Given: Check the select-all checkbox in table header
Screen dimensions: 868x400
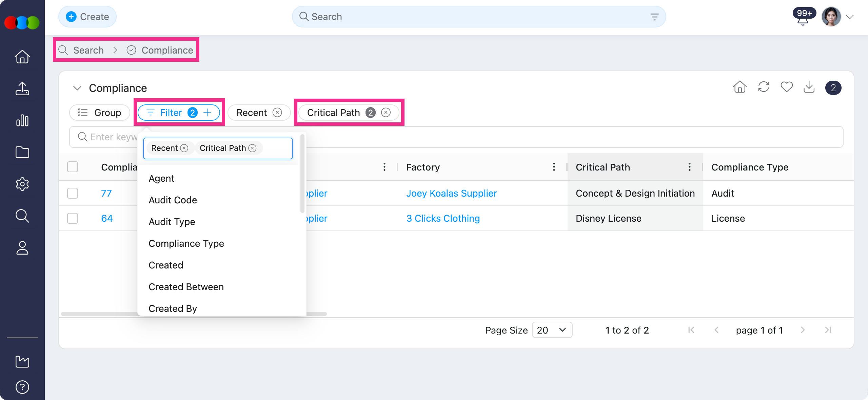Looking at the screenshot, I should 73,167.
